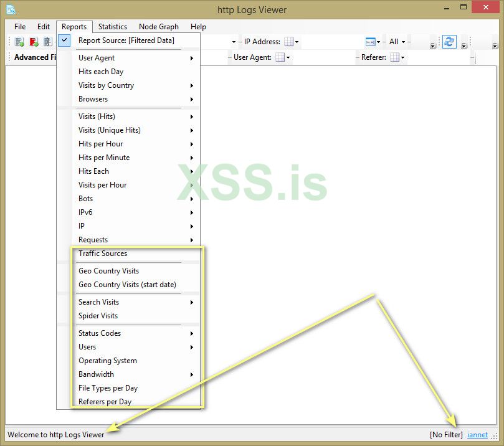
Task: Open the far-right toolbar overflow arrow
Action: click(495, 46)
